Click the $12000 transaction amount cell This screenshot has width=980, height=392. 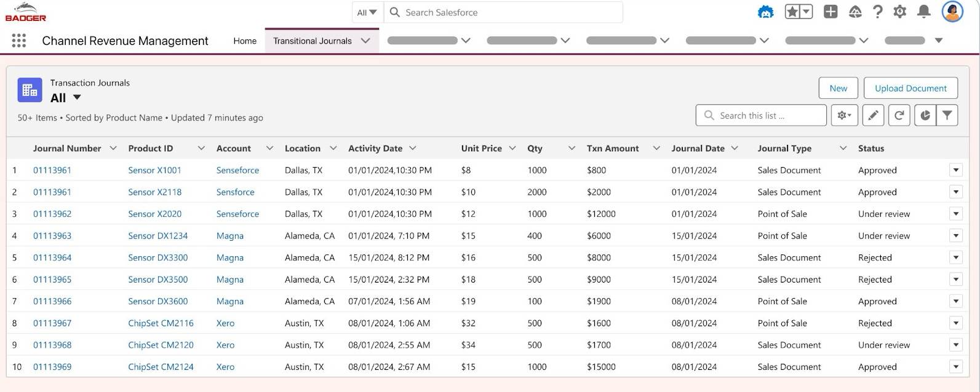point(601,214)
